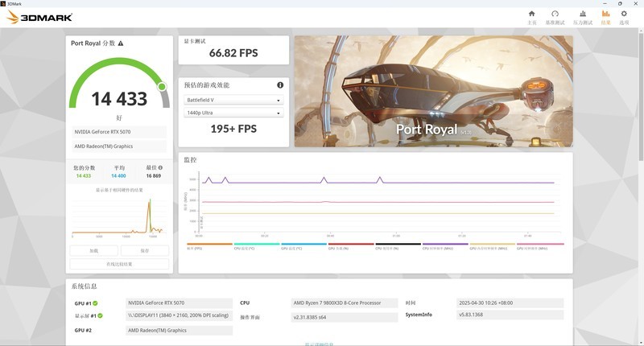Click the v2.31.8385 s64 version field
644x346 pixels.
(x=345, y=317)
